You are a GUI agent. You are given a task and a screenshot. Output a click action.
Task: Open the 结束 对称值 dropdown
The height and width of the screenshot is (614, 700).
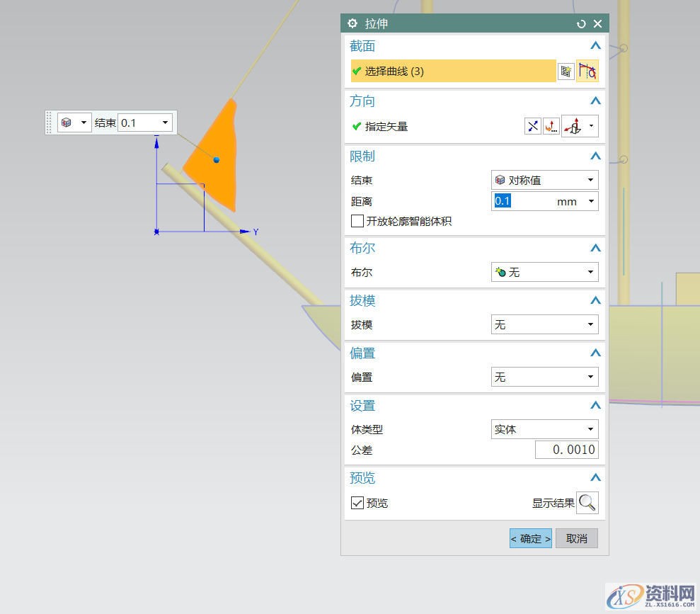(x=590, y=180)
